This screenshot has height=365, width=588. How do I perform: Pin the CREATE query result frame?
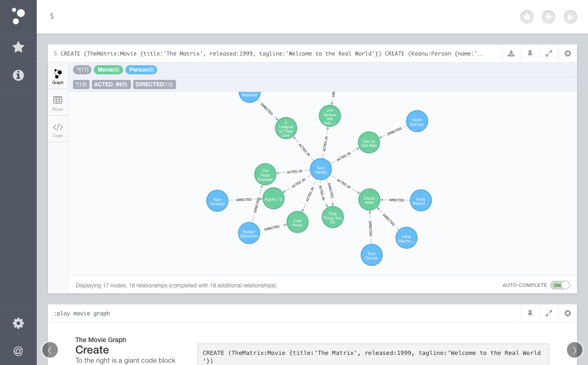(530, 53)
